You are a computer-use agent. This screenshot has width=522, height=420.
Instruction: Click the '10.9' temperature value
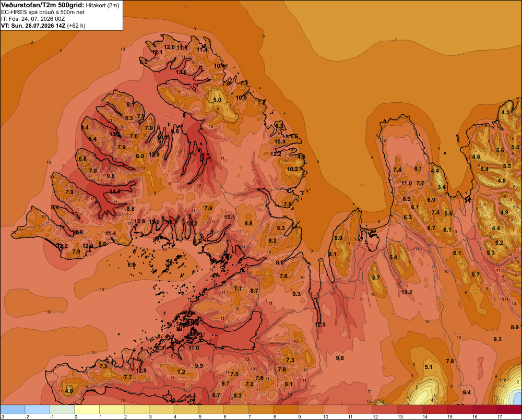click(x=280, y=141)
